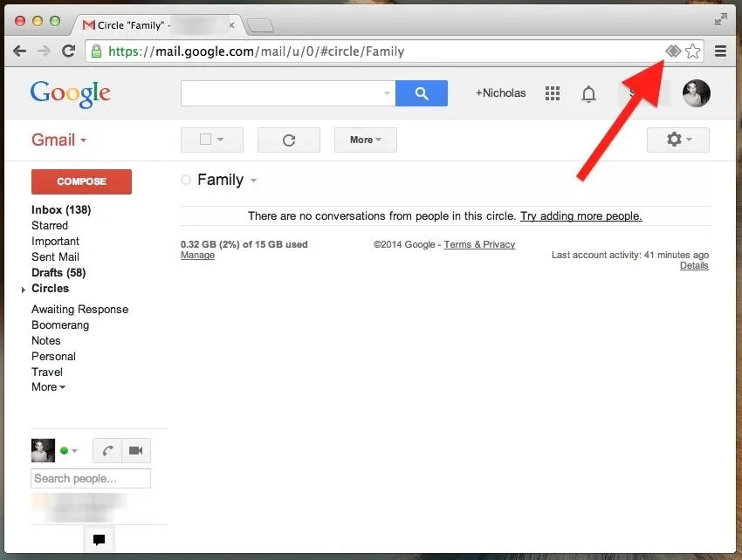Click Try adding more people link
Screen dimensions: 742x560
tap(581, 216)
